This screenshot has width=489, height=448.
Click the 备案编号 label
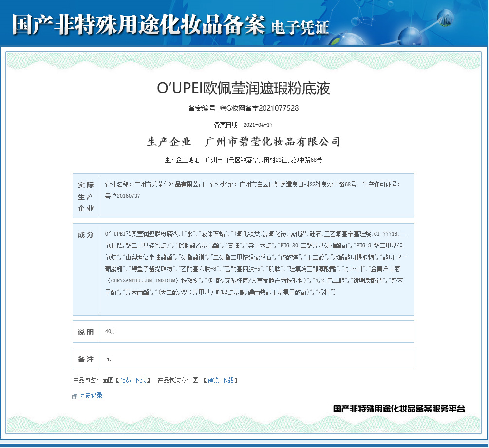(x=202, y=108)
